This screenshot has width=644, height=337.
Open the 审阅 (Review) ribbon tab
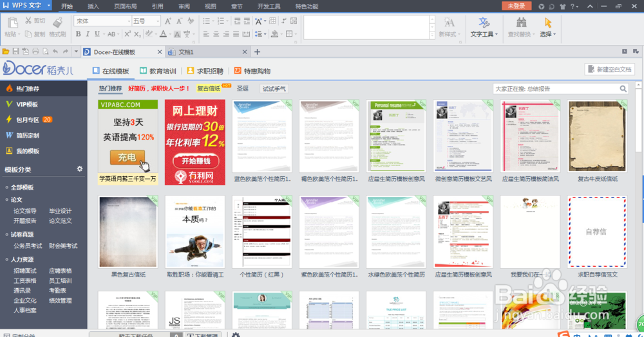184,6
